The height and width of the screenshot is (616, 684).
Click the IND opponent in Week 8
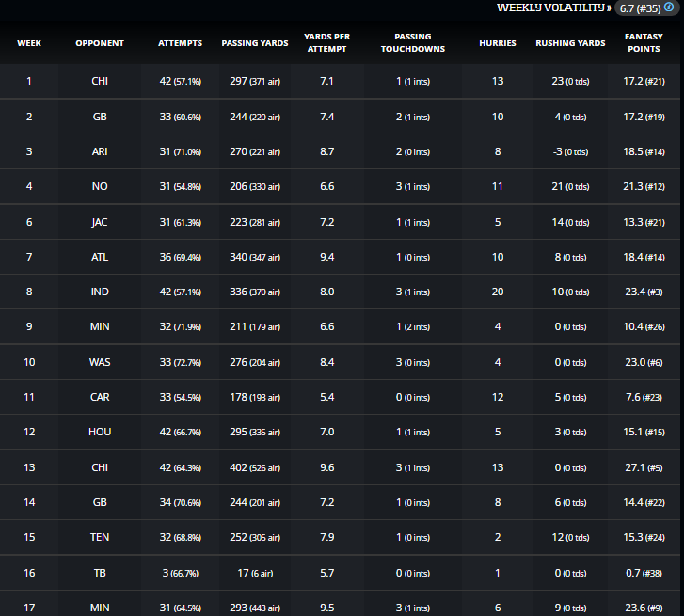99,292
